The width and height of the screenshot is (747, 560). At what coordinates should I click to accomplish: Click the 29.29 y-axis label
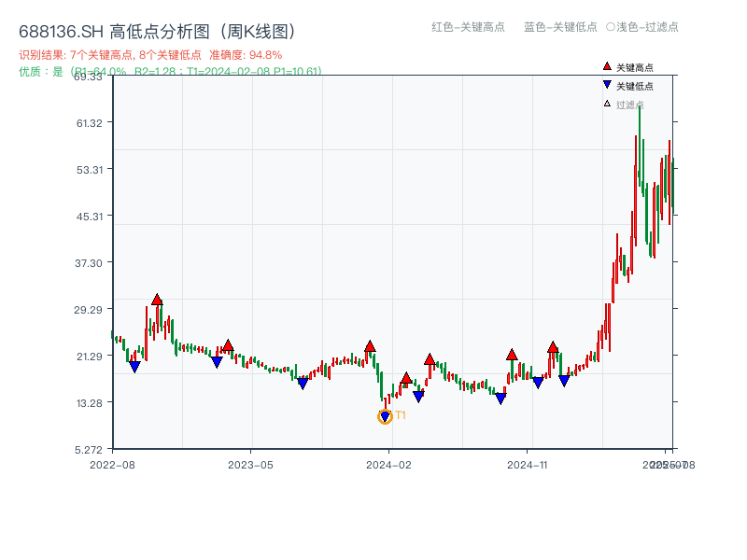(x=89, y=310)
